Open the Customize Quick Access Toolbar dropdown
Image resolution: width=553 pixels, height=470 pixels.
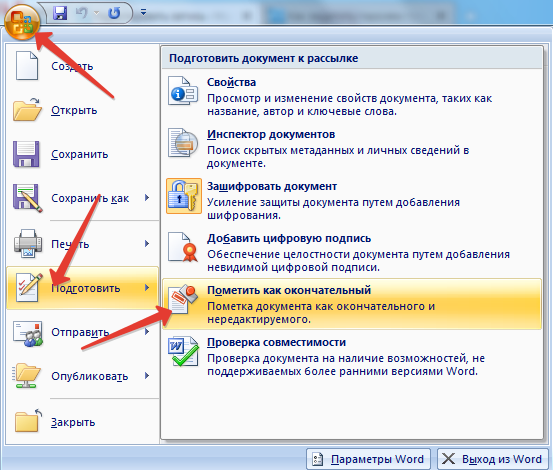coord(144,13)
